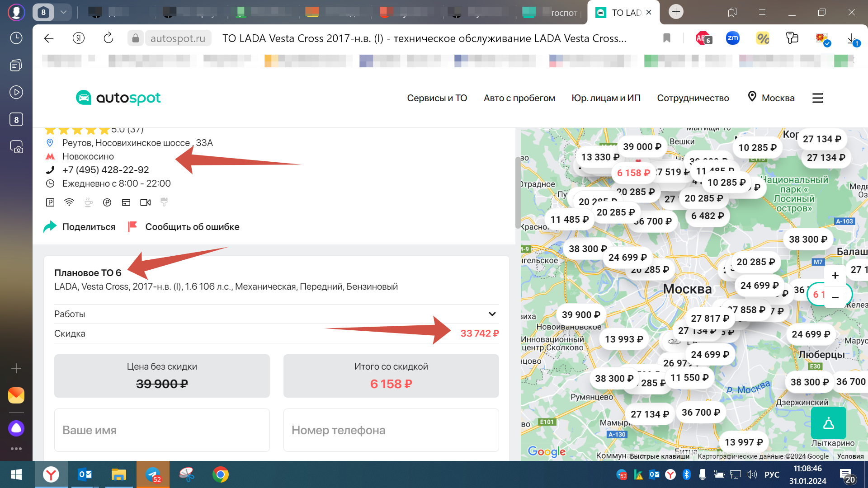Expand tab group dropdown next to 8

click(x=63, y=12)
